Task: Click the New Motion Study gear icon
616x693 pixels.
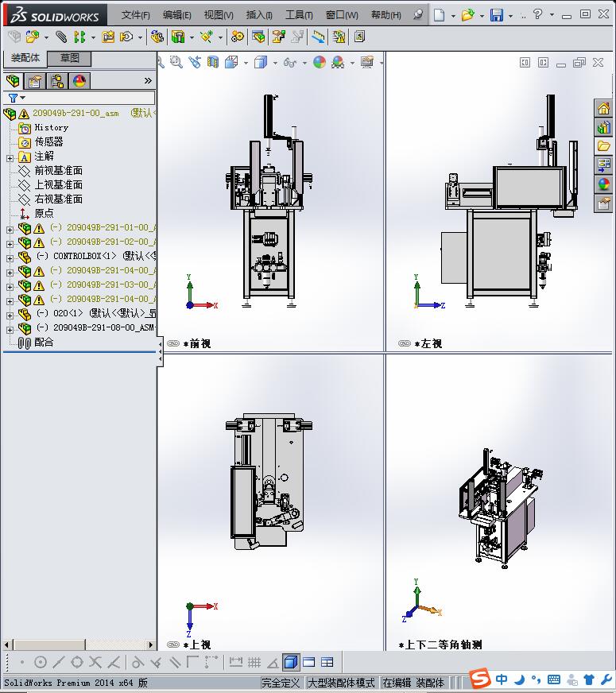Action: pyautogui.click(x=238, y=37)
